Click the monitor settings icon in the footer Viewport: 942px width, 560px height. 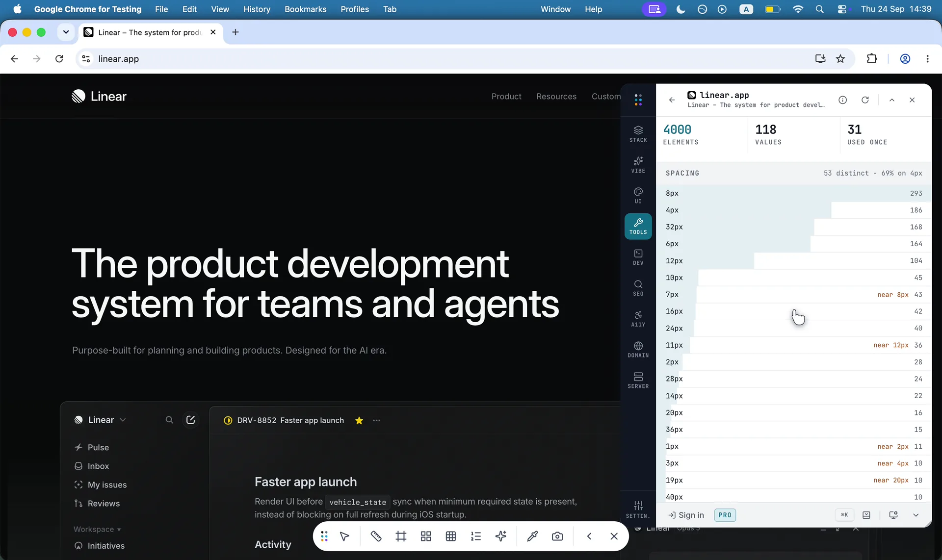(893, 515)
